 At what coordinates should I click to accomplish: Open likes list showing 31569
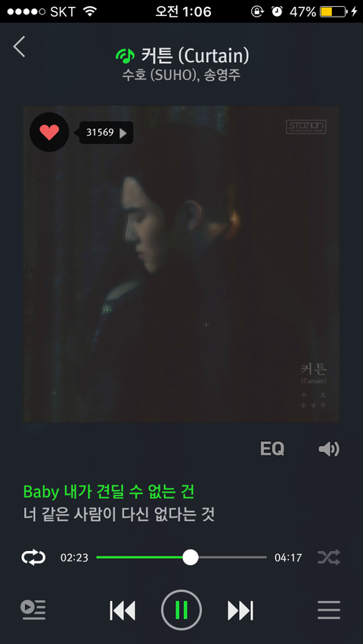click(x=107, y=133)
